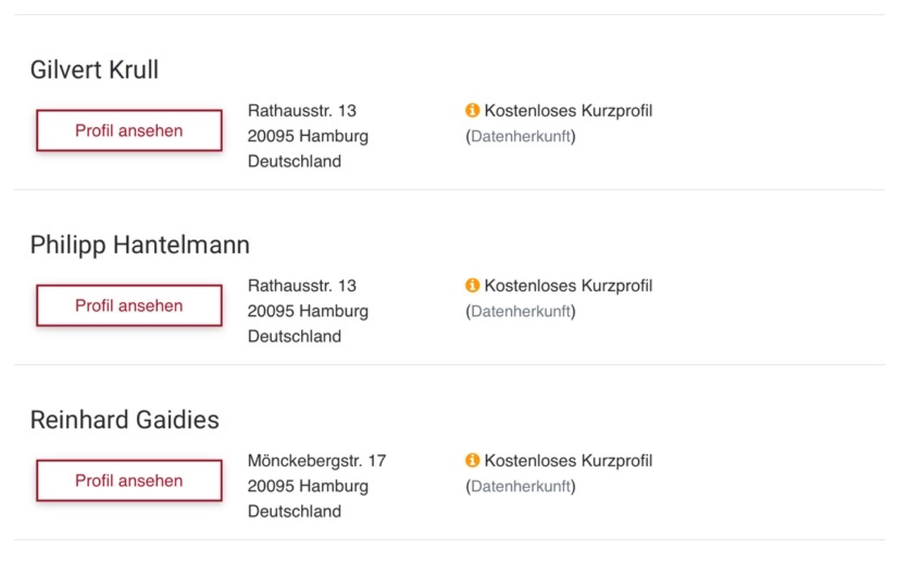This screenshot has height=562, width=924.
Task: Open Gilvert Krull's profile with Profil ansehen
Action: pyautogui.click(x=129, y=131)
